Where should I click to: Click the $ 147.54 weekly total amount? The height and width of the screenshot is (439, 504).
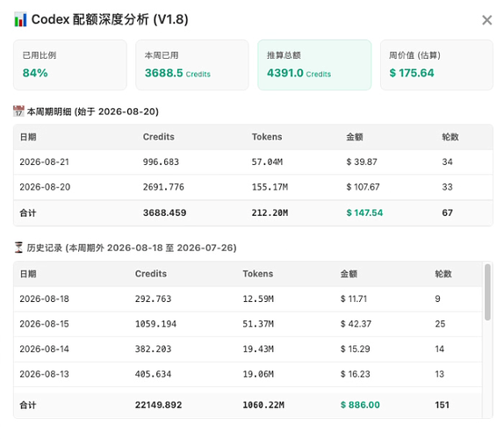(x=364, y=212)
